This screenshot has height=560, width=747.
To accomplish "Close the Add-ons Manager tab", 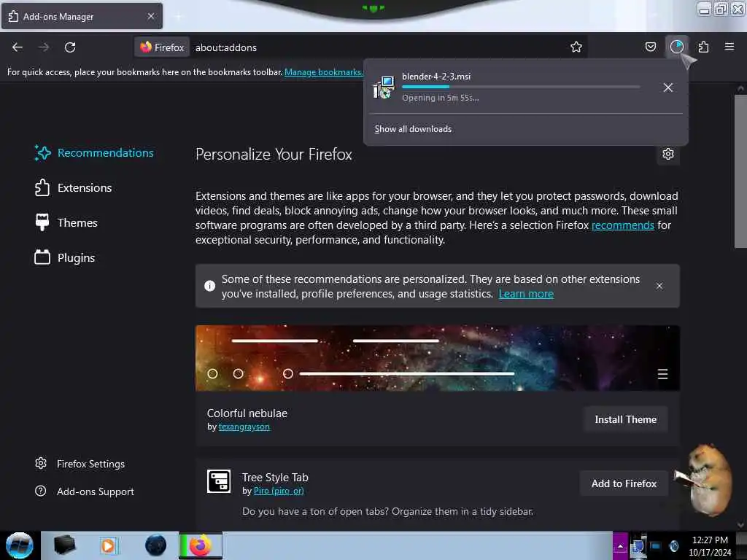I will click(150, 16).
